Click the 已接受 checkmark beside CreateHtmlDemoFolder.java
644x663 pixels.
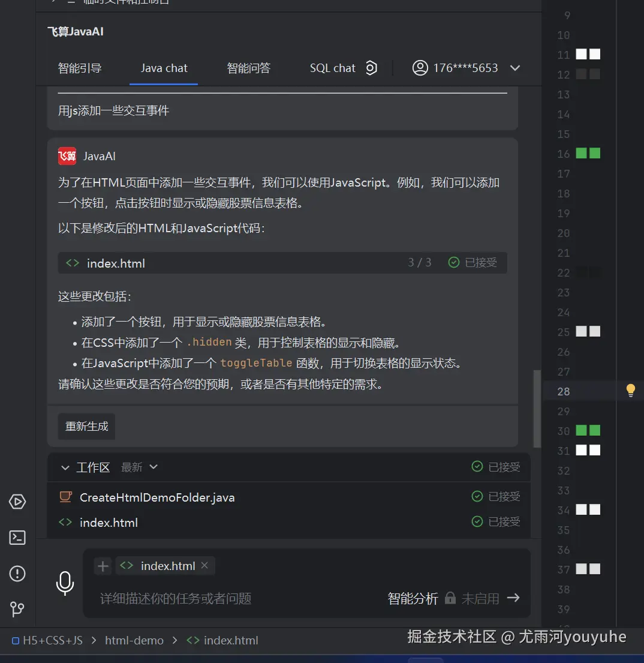477,496
